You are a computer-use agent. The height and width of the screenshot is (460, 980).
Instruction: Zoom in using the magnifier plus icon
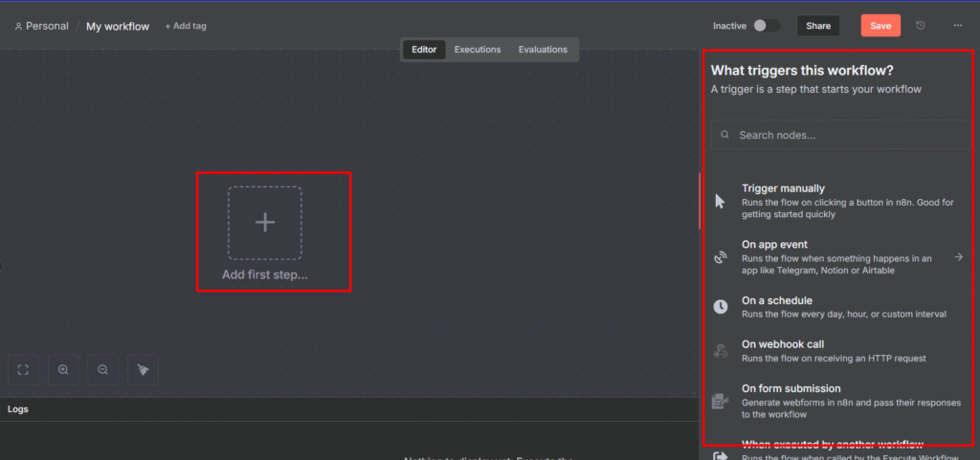coord(63,370)
